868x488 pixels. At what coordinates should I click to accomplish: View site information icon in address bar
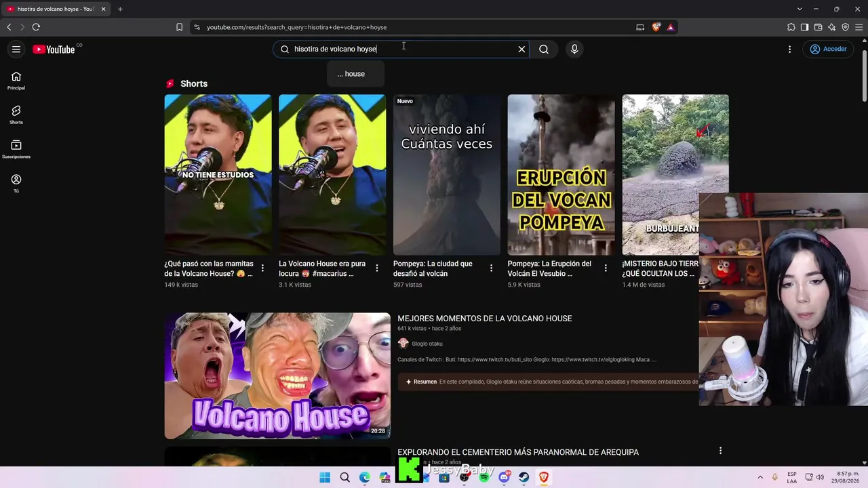(x=197, y=27)
